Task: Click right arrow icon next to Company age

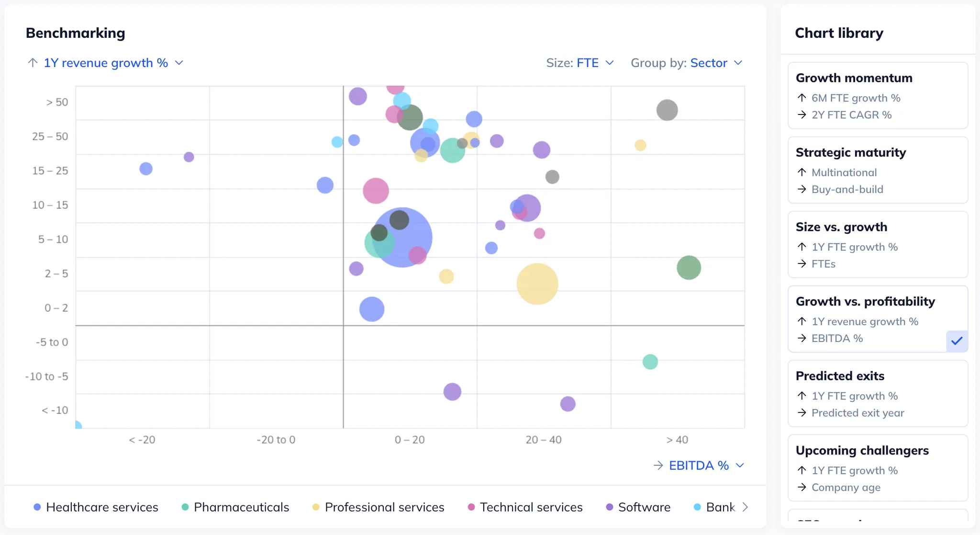Action: point(802,487)
